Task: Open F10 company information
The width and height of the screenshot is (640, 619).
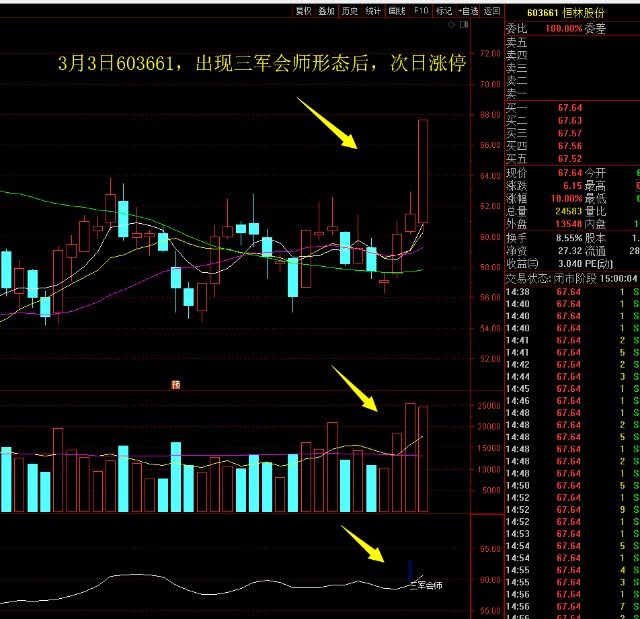Action: pos(421,11)
